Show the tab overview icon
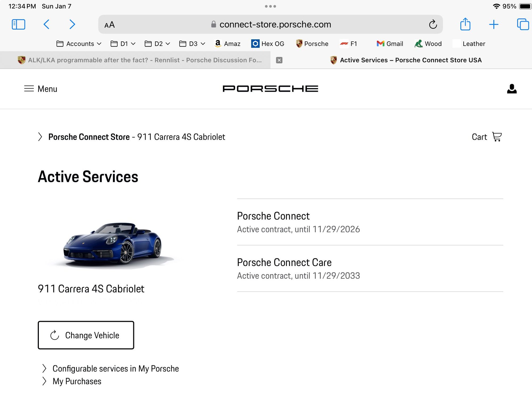 pos(522,24)
